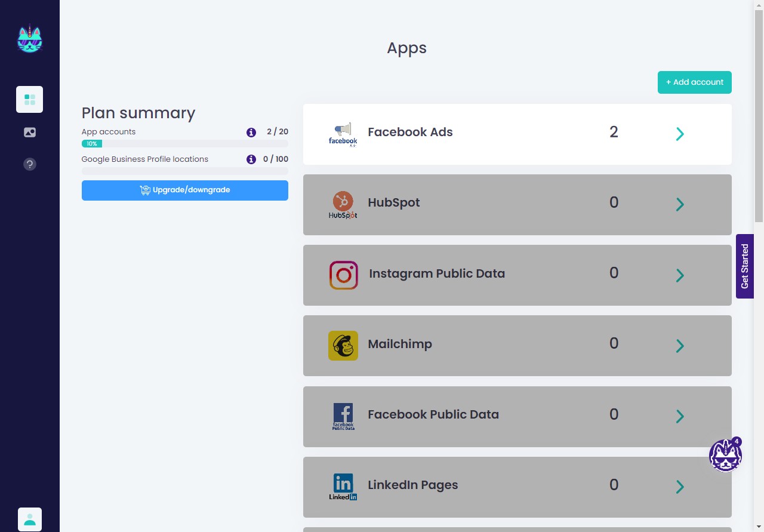
Task: Open the Get Started side tab
Action: coord(745,266)
